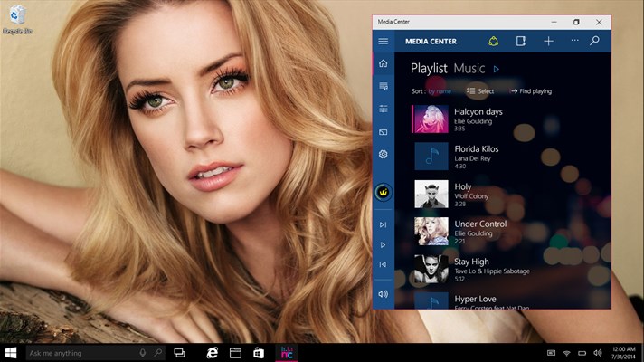This screenshot has width=644, height=362.
Task: Select Halcyon days album thumbnail
Action: coord(431,119)
